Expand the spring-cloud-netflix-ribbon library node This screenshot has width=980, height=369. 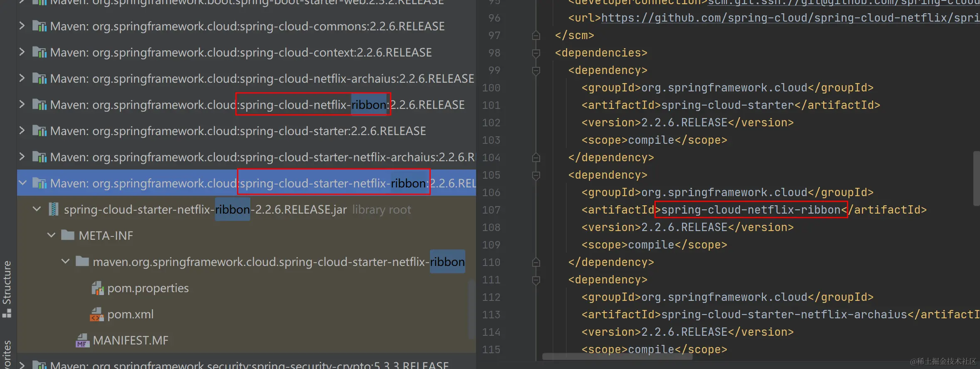[22, 104]
